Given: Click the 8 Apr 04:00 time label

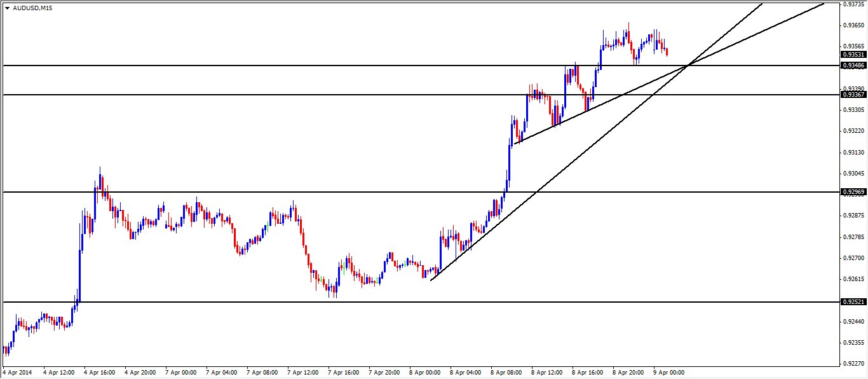Looking at the screenshot, I should [466, 373].
